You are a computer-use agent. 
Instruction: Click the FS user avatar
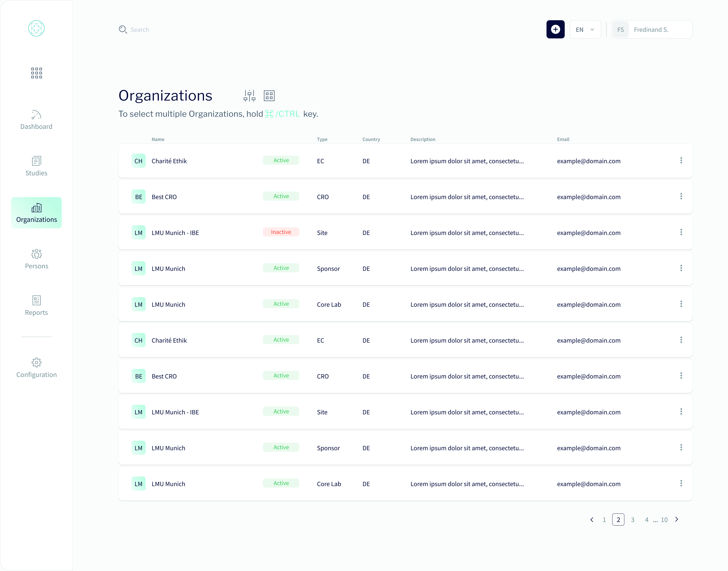tap(620, 30)
